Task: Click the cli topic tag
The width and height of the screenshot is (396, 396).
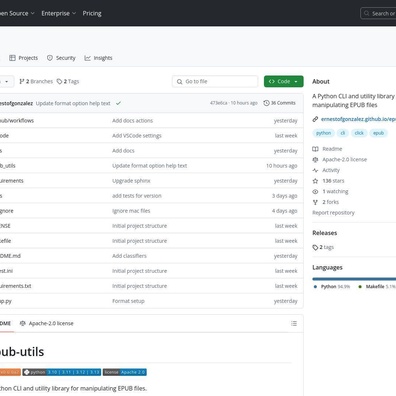Action: pyautogui.click(x=343, y=133)
